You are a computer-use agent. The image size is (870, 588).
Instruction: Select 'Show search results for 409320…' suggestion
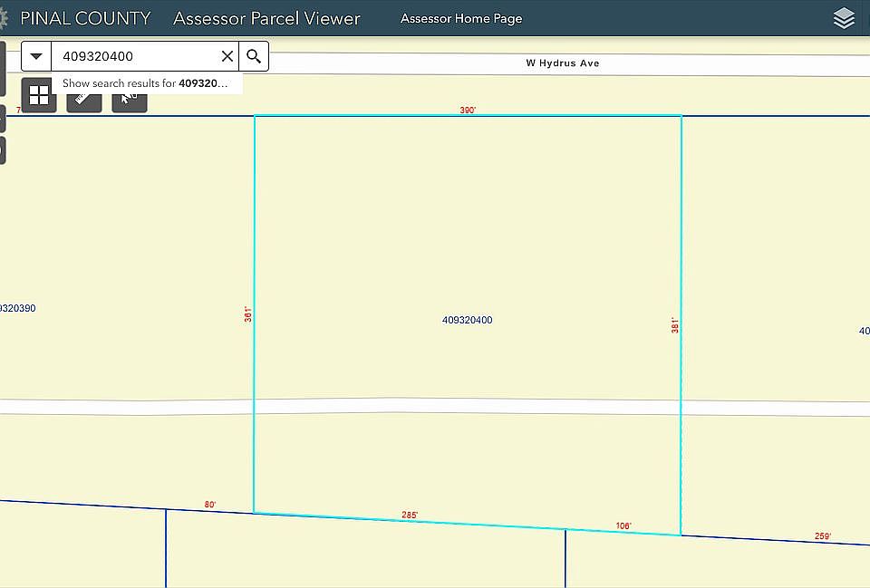coord(147,83)
